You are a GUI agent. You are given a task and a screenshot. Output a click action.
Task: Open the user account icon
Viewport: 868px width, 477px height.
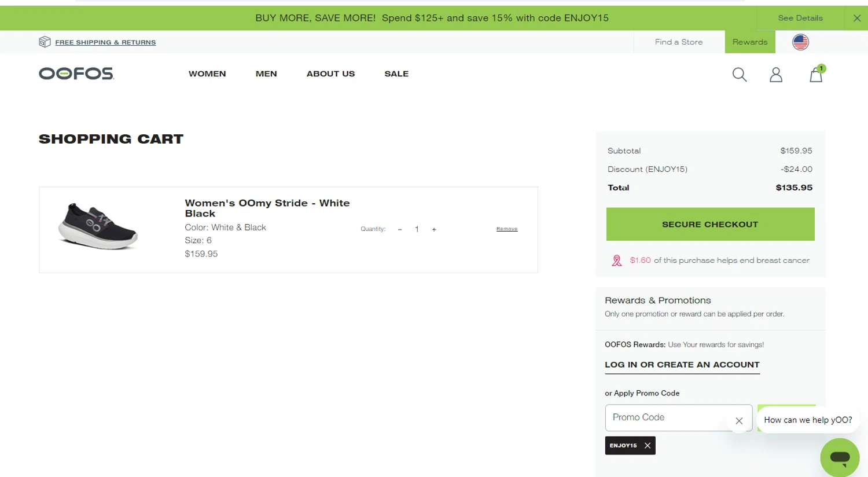(776, 75)
